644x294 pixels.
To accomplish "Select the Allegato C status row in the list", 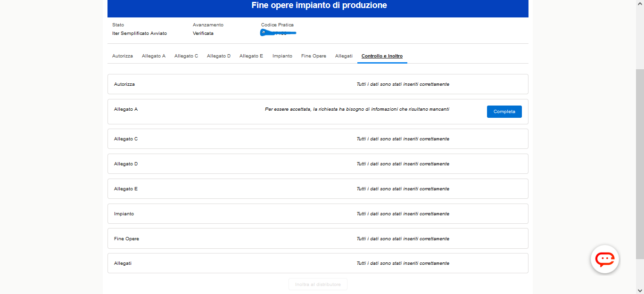I will 318,139.
